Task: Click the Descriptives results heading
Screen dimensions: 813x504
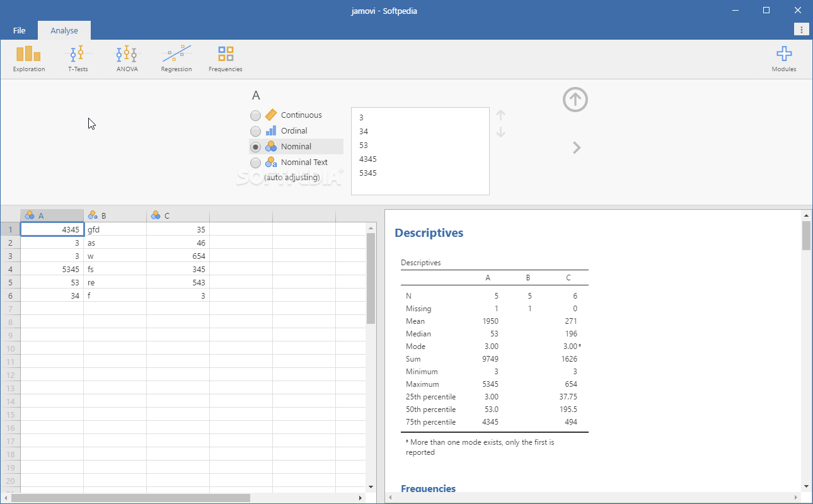Action: point(429,233)
